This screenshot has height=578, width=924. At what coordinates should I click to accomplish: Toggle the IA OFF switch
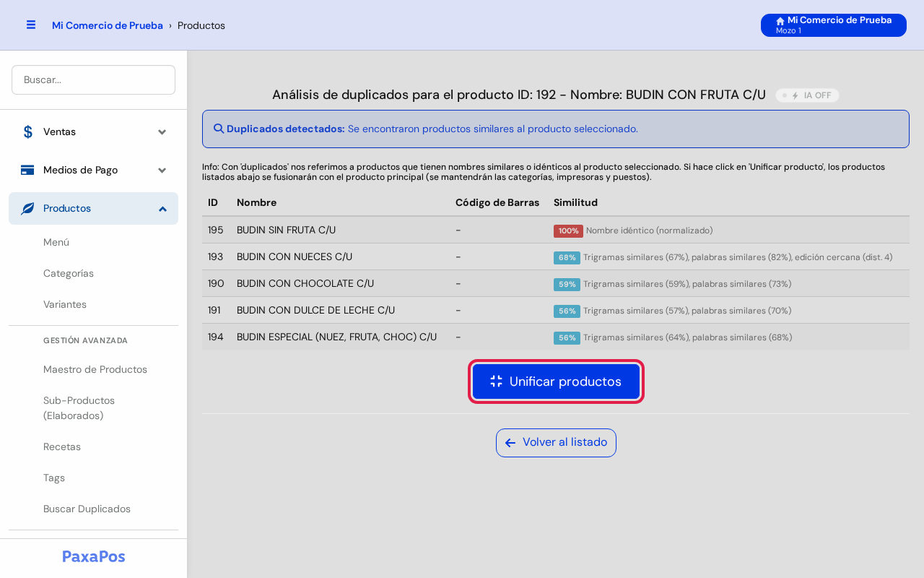point(807,95)
